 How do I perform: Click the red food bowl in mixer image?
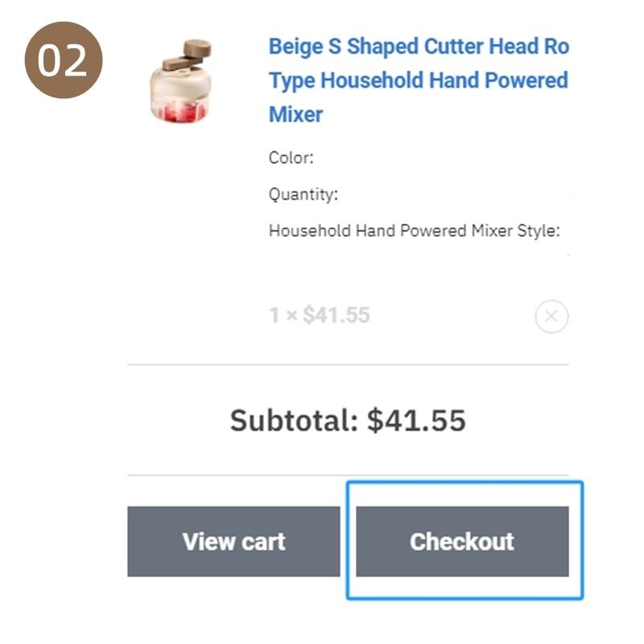pos(180,112)
